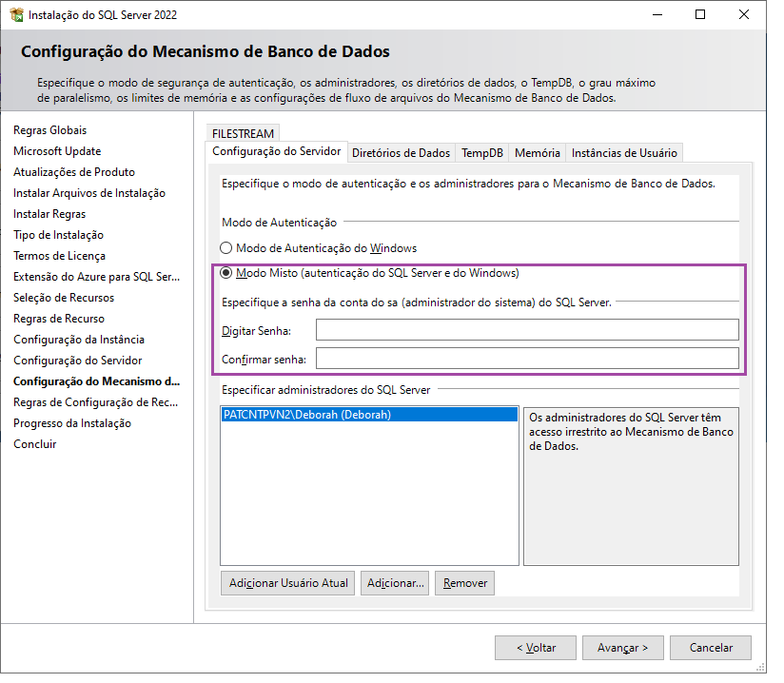
Task: Click the Digitar Senha password field
Action: [527, 330]
